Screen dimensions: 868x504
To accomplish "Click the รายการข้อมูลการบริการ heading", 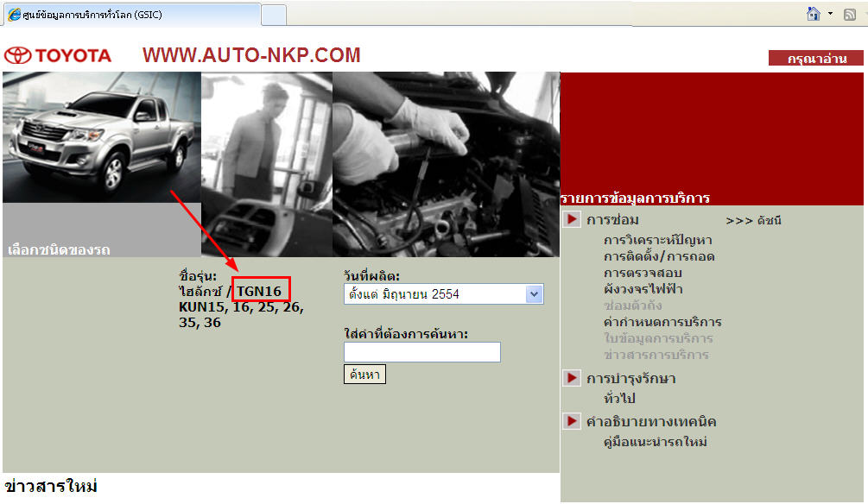I will (x=635, y=198).
